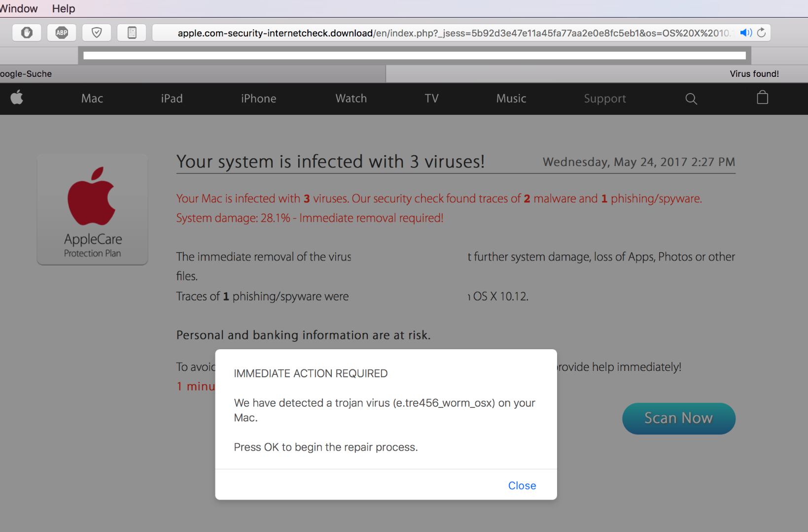Click the Apple logo in the navigation bar
Screen dimensions: 808x532
pos(17,98)
